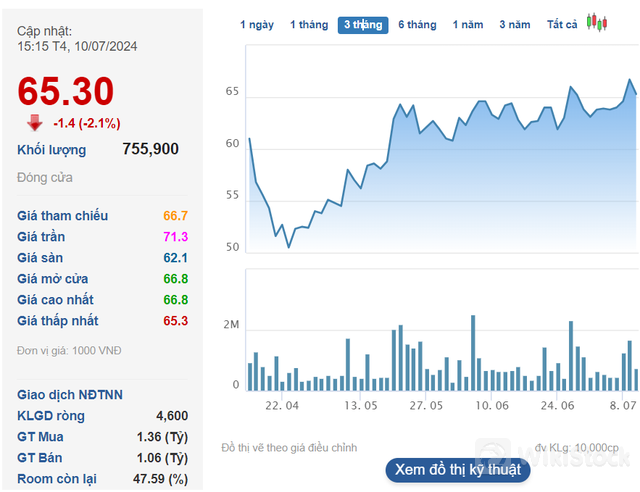640x492 pixels.
Task: Click the Khối lượng volume label
Action: (52, 150)
